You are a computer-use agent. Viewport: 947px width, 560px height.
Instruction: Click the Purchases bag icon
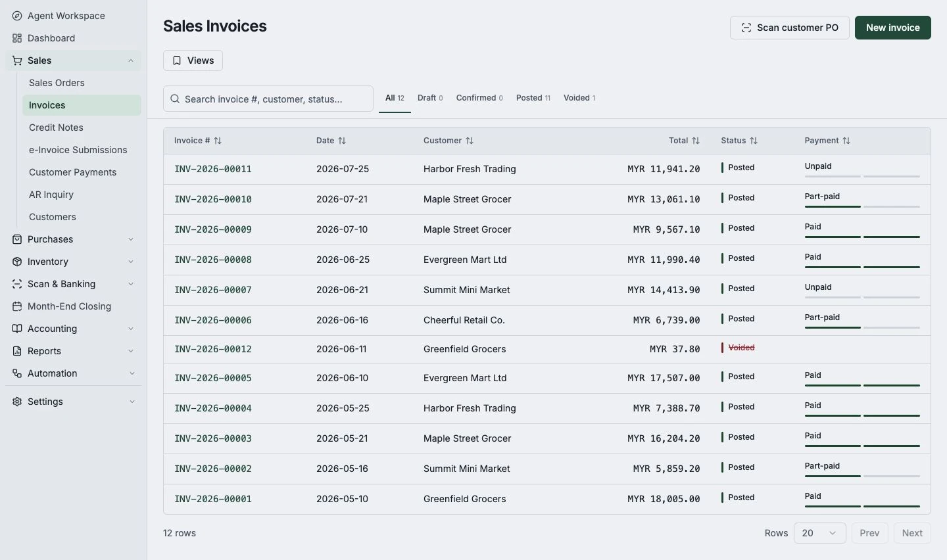pos(17,239)
